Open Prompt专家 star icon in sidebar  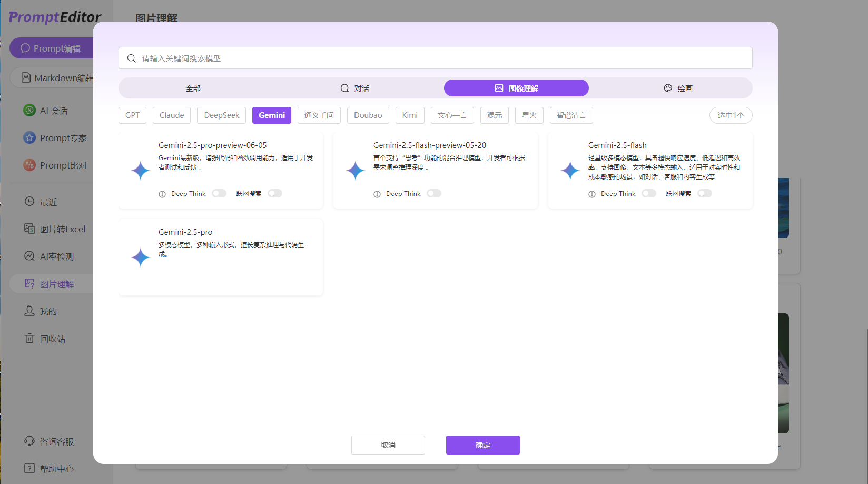pos(29,137)
